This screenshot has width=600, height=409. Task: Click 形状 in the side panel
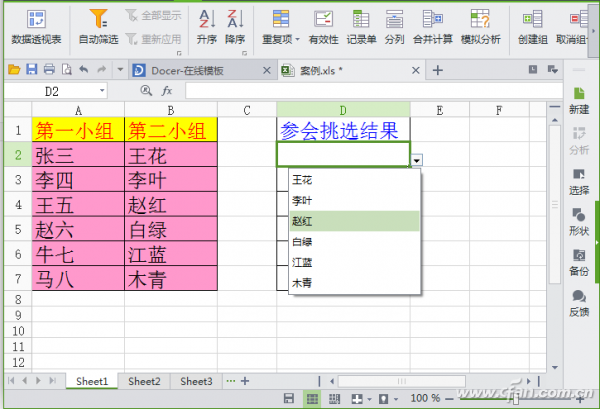(579, 222)
